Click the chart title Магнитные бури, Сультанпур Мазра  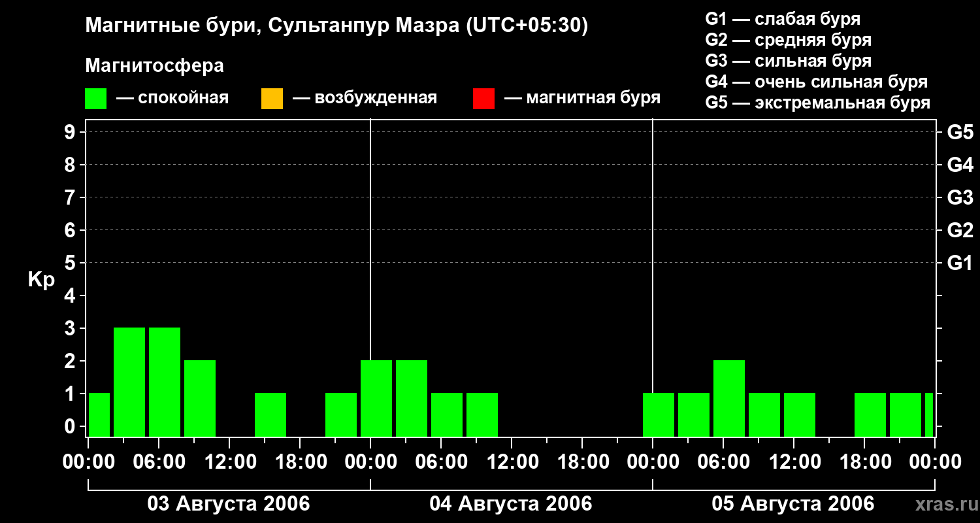click(336, 26)
